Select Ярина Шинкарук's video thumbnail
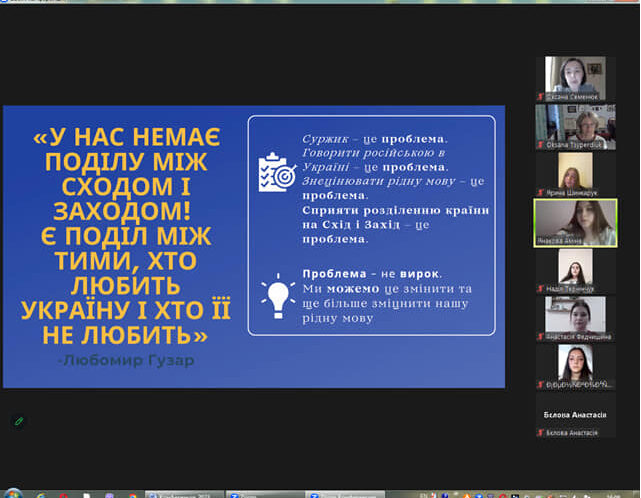Viewport: 641px width, 498px height. (575, 170)
